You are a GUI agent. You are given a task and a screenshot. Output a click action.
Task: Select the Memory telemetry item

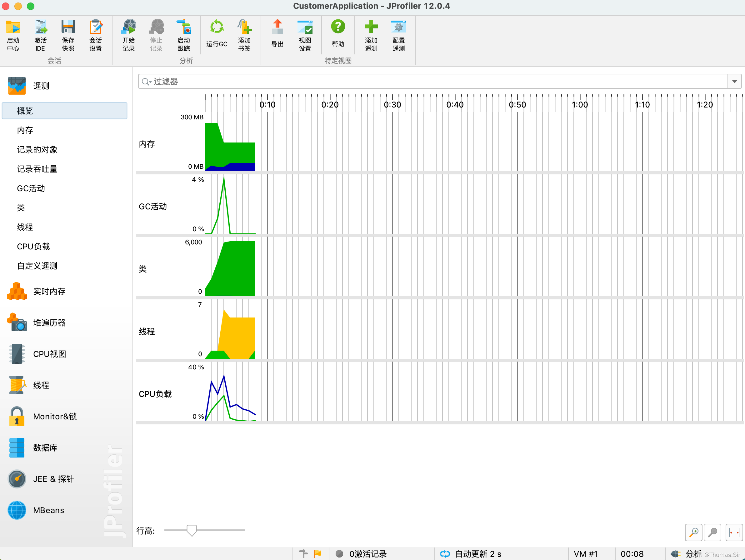(x=25, y=130)
